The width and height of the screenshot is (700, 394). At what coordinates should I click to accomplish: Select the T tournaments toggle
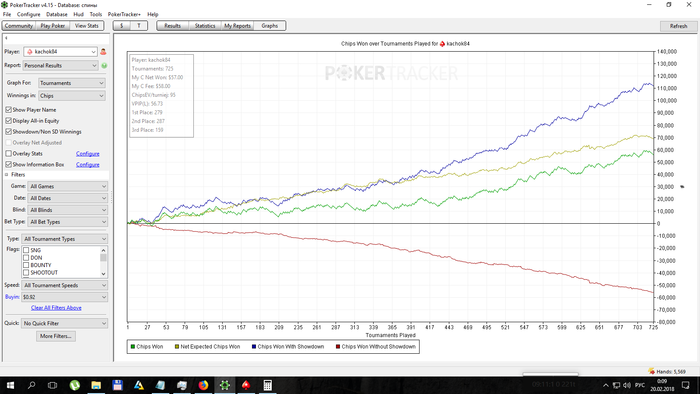[139, 26]
